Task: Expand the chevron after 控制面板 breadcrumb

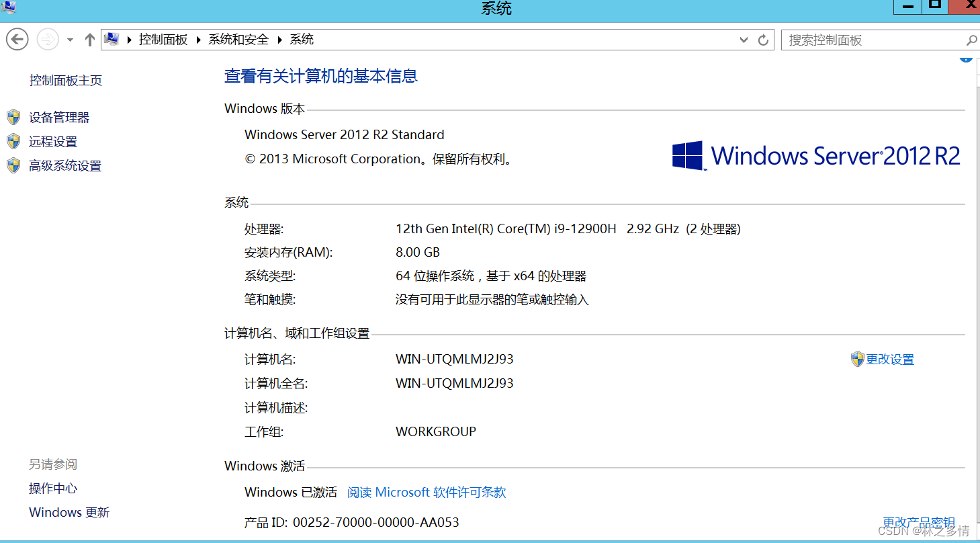Action: click(x=199, y=40)
